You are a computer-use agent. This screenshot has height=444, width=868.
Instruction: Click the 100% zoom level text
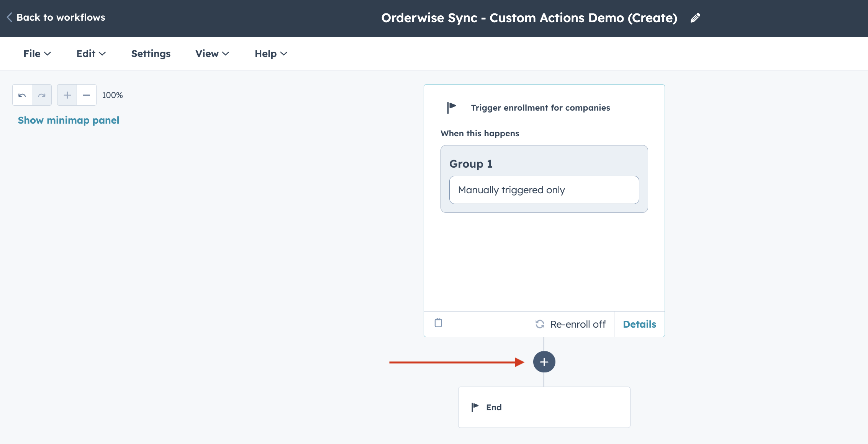click(112, 95)
